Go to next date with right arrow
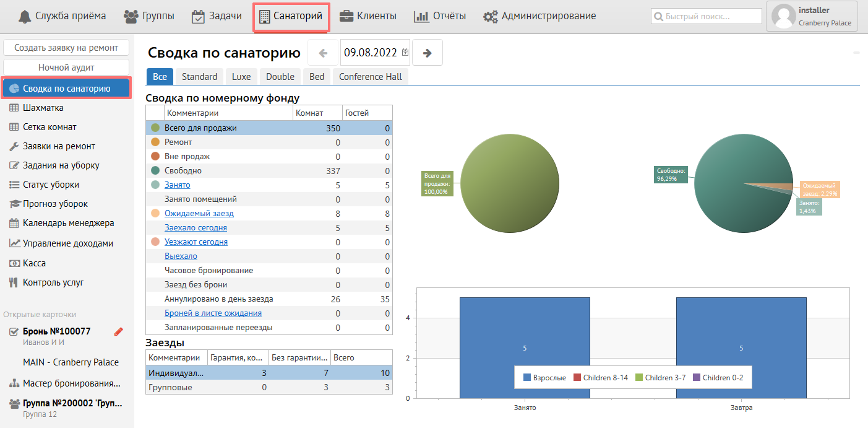 (x=427, y=53)
